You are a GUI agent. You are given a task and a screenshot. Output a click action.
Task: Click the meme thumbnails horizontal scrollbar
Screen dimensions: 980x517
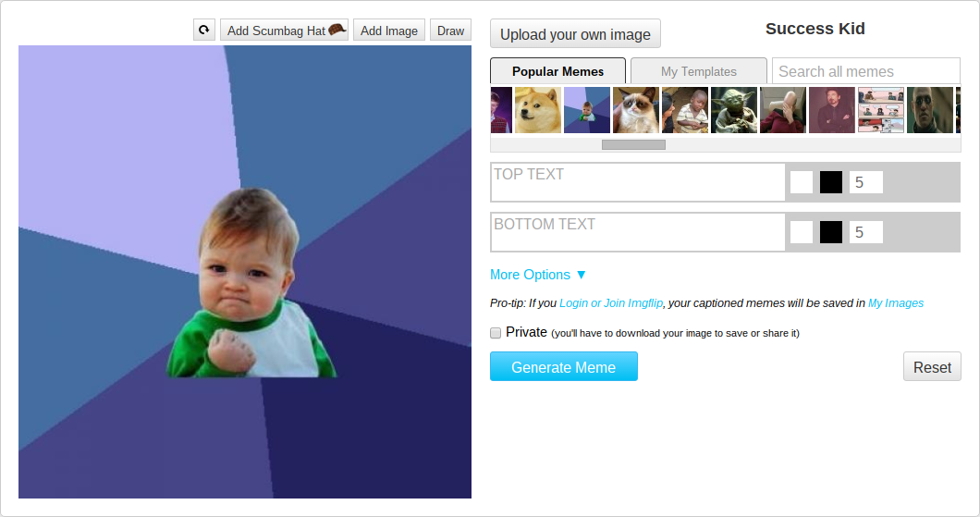point(633,144)
